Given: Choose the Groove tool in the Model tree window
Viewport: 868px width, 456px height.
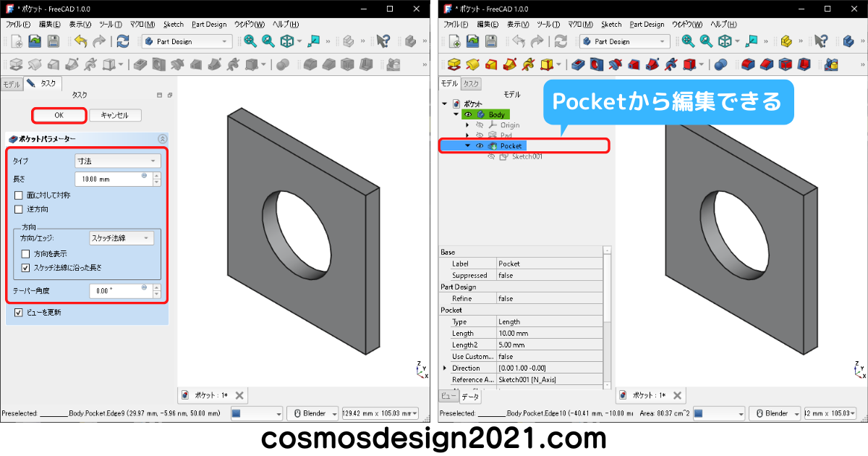Looking at the screenshot, I should [x=616, y=64].
